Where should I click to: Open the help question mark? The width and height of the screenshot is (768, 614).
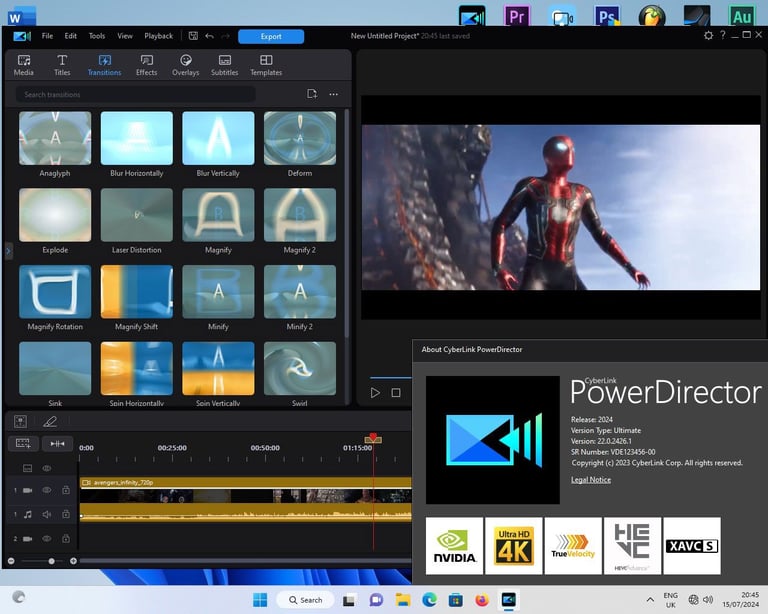point(722,35)
